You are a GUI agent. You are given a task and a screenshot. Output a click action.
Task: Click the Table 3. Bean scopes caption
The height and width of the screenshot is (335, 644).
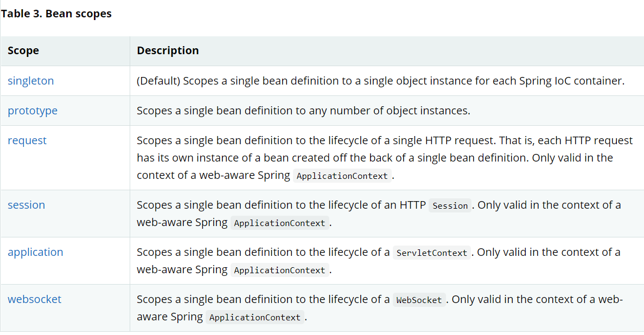click(x=56, y=14)
